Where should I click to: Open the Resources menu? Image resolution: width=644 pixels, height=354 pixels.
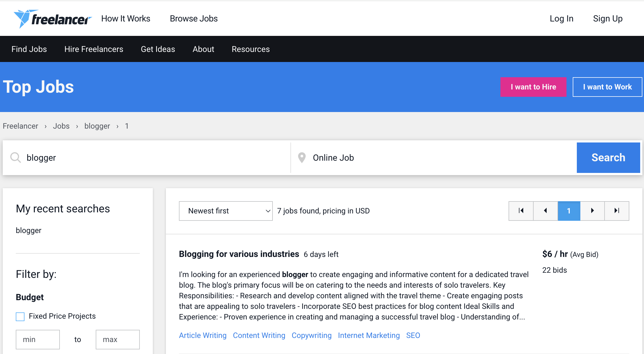(x=250, y=49)
